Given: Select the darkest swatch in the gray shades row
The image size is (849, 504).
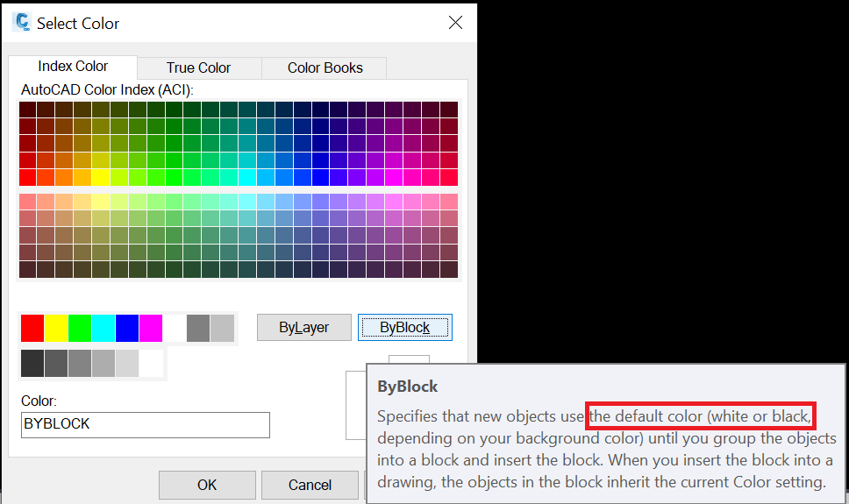Looking at the screenshot, I should coord(32,363).
